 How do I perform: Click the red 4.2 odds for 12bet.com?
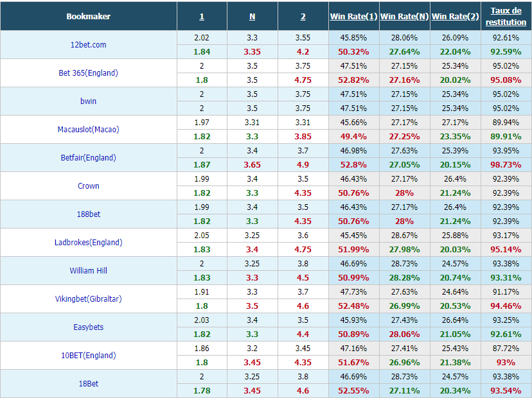click(x=303, y=52)
